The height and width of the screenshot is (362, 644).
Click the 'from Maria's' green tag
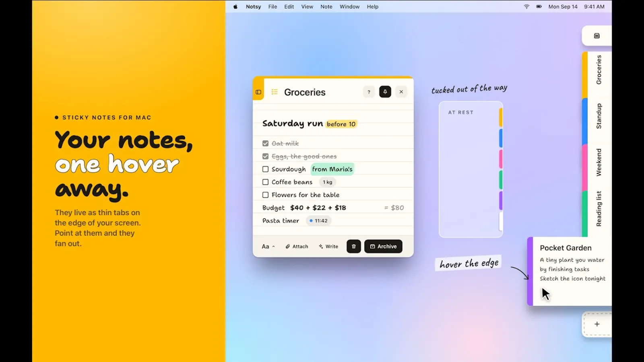(x=332, y=169)
